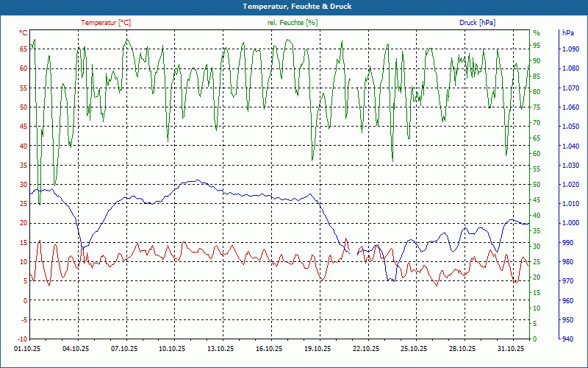Select the date label '07.10.25' on the x-axis
588x368 pixels.
pos(125,348)
